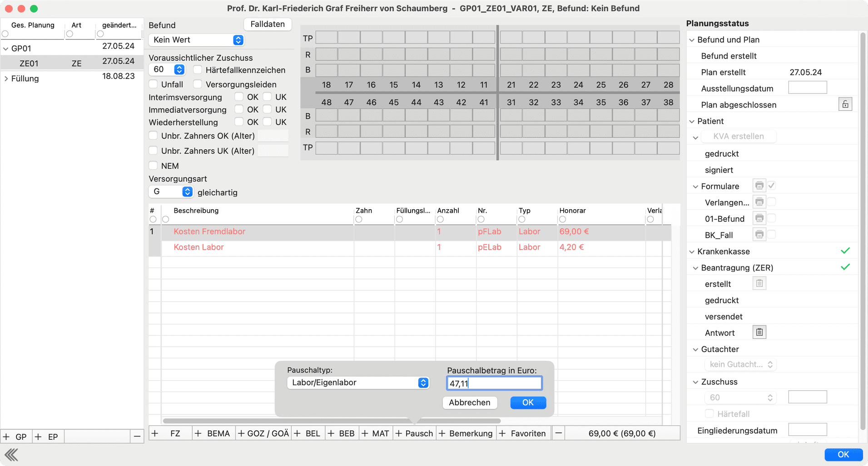Click the green checkmark beside Krankenkasse
The image size is (868, 466).
click(845, 251)
